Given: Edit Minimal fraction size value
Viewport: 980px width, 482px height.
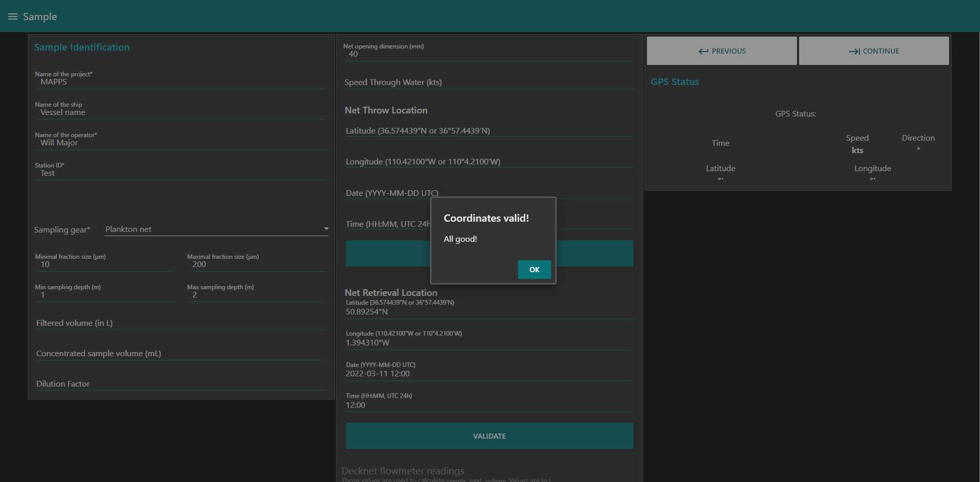Looking at the screenshot, I should [105, 264].
